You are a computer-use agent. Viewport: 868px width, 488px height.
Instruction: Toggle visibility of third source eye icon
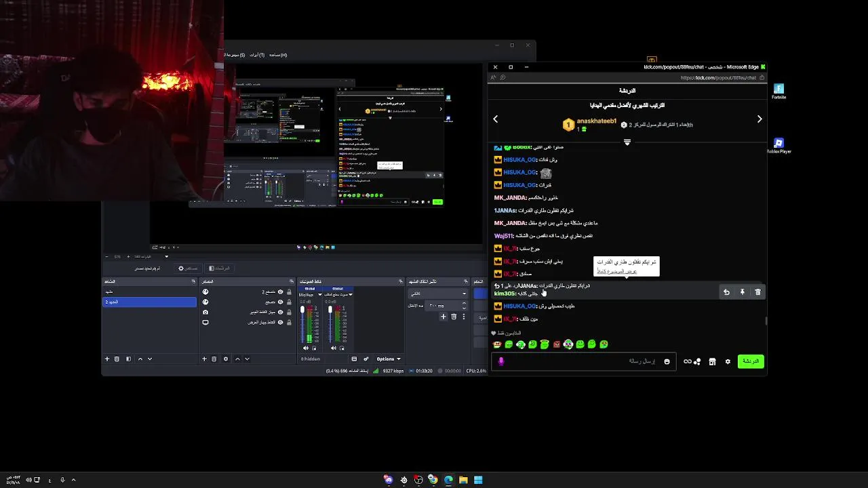tap(280, 312)
